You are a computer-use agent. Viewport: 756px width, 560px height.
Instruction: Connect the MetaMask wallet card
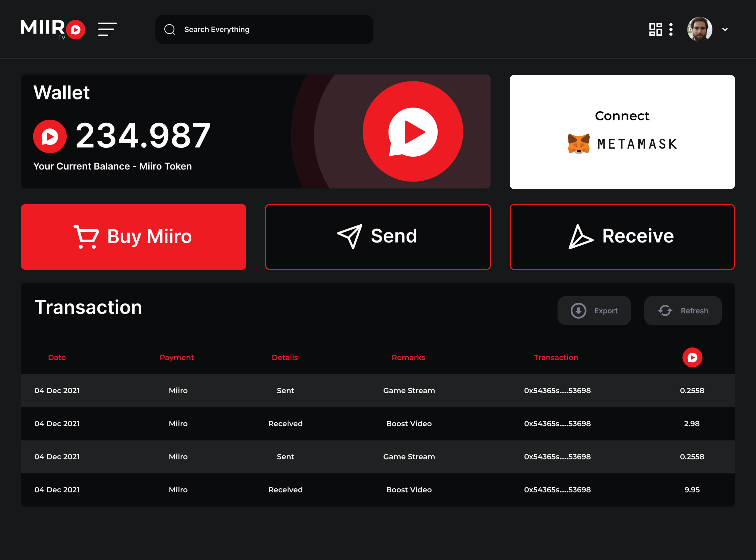[622, 132]
